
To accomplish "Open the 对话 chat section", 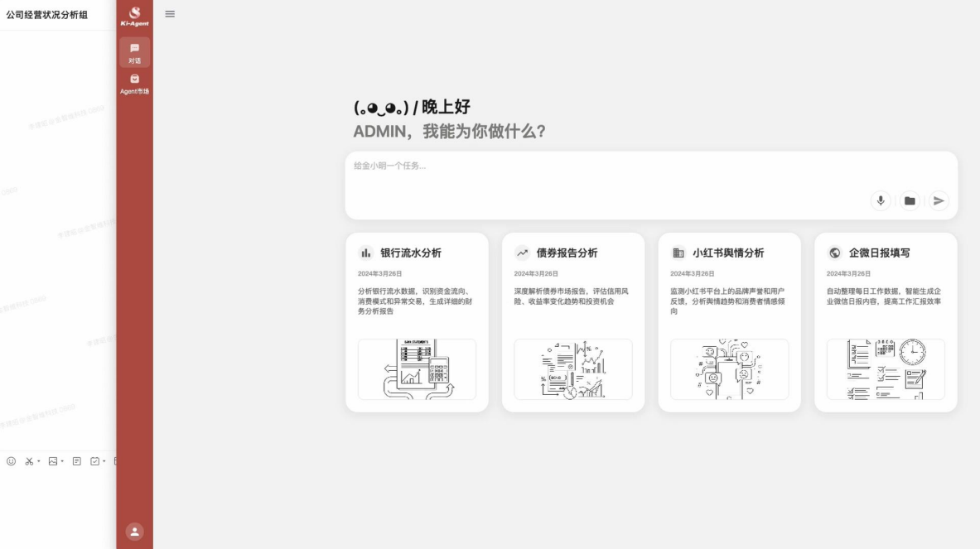I will pos(134,52).
